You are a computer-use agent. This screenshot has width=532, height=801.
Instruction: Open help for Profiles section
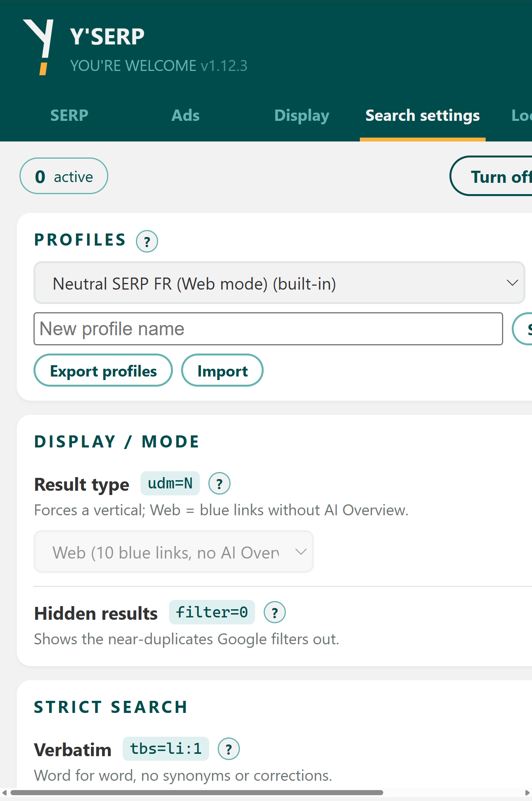147,241
